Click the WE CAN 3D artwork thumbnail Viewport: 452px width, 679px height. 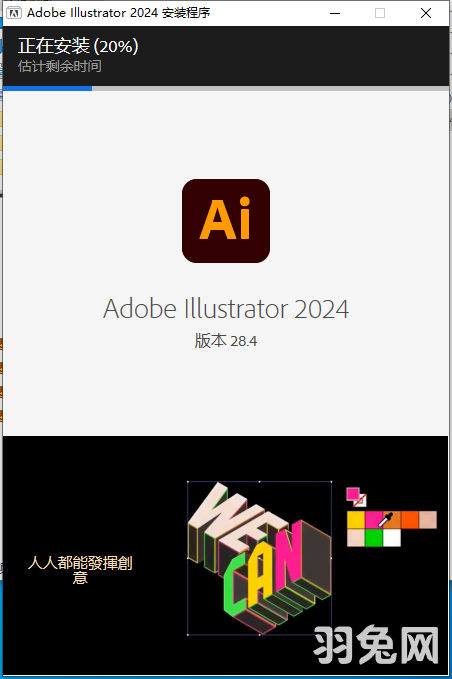tap(259, 558)
